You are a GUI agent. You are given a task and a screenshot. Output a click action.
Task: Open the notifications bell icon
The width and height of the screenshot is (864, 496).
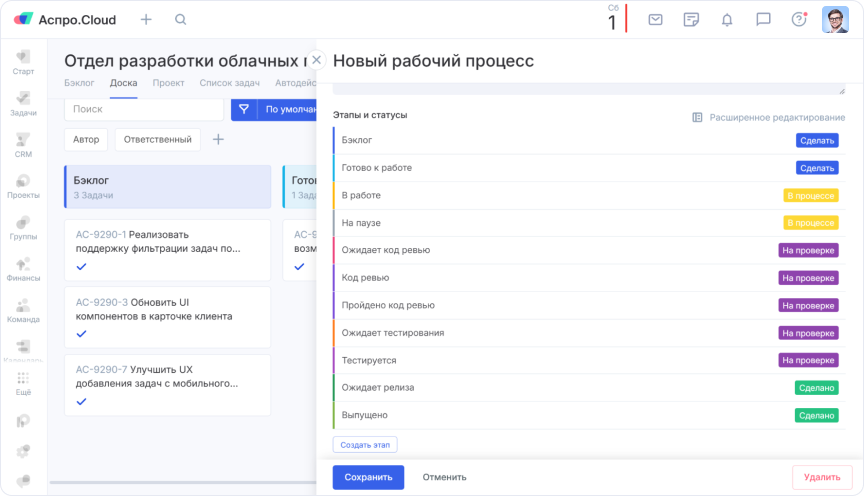(727, 19)
